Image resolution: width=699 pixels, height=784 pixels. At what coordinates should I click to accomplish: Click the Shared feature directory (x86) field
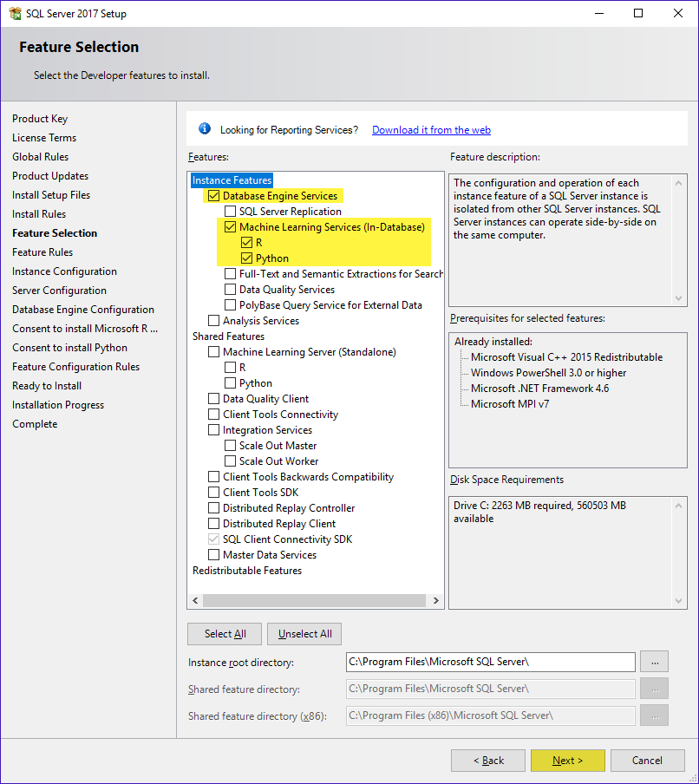pyautogui.click(x=491, y=715)
